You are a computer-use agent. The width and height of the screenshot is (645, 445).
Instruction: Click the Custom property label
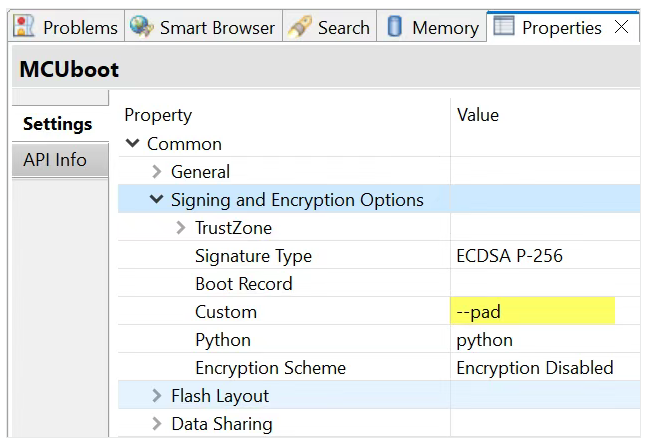tap(226, 312)
